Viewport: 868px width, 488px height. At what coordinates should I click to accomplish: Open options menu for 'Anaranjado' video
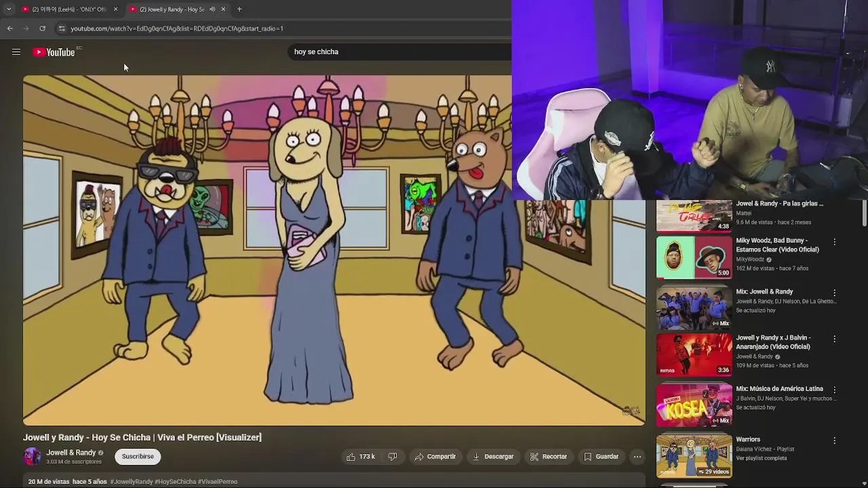tap(835, 339)
